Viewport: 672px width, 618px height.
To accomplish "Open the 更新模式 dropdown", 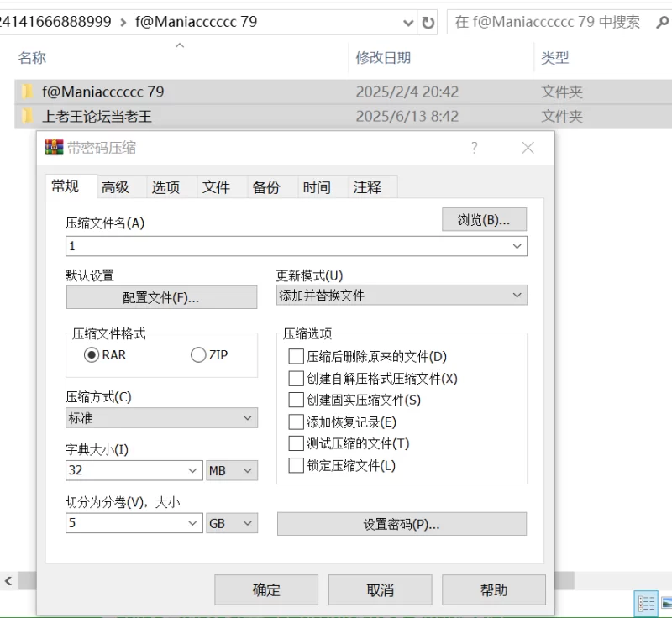I will (402, 295).
